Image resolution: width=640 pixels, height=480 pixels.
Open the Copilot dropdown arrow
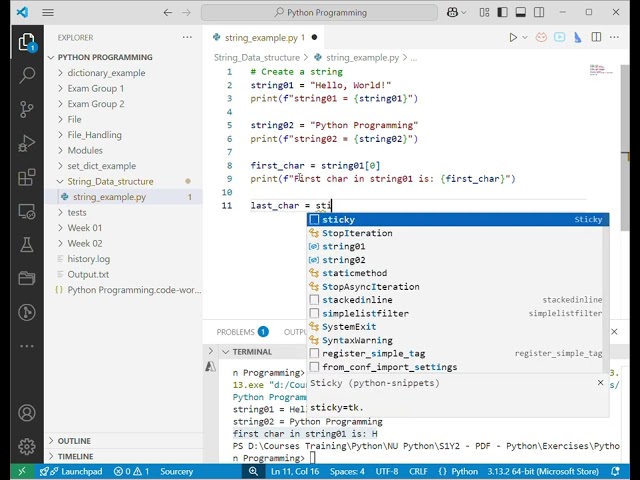[x=464, y=13]
